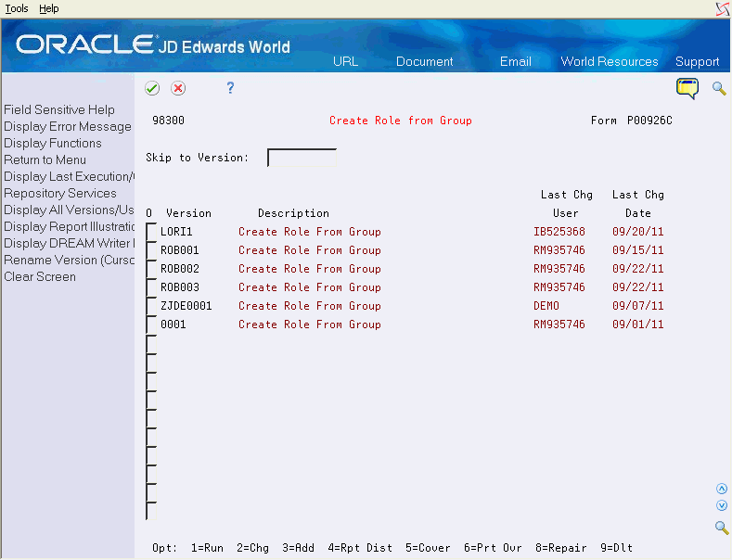The height and width of the screenshot is (560, 732).
Task: Click option field for LORI1 row
Action: [151, 232]
